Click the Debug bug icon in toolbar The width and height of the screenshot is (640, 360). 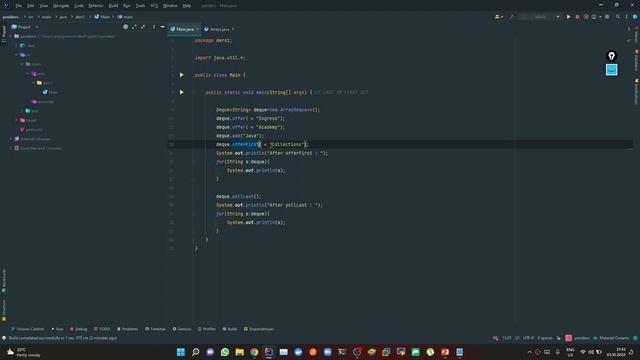coord(577,17)
